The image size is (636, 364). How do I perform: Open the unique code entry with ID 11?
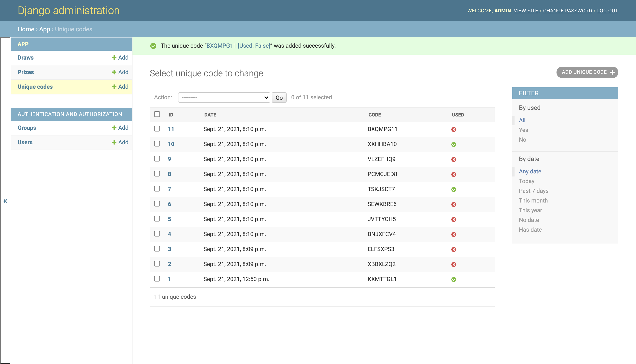(x=171, y=129)
